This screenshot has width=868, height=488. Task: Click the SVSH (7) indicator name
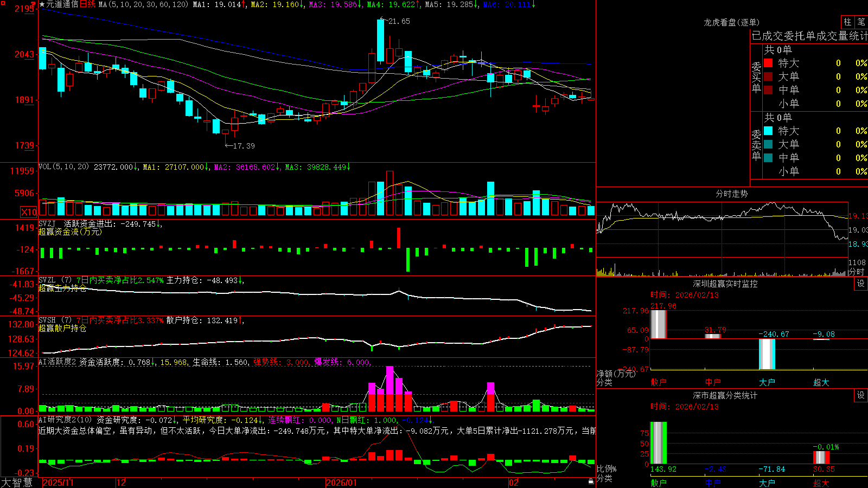55,320
